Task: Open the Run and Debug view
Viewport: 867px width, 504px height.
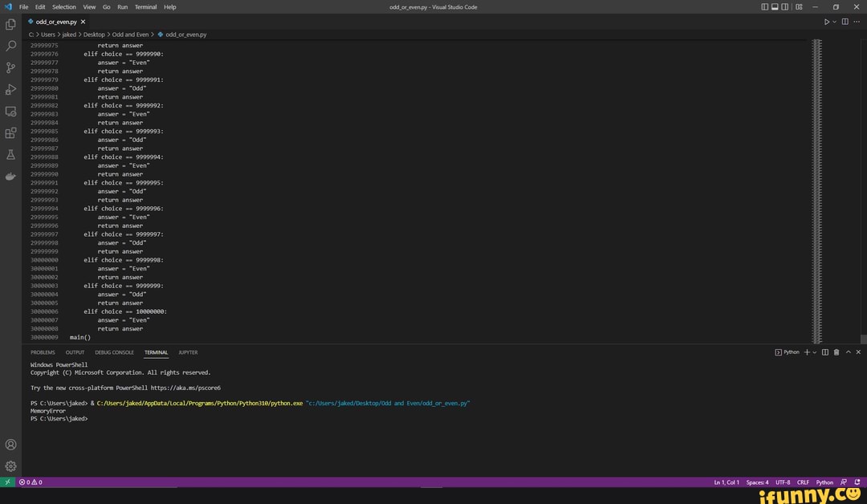Action: coord(10,89)
